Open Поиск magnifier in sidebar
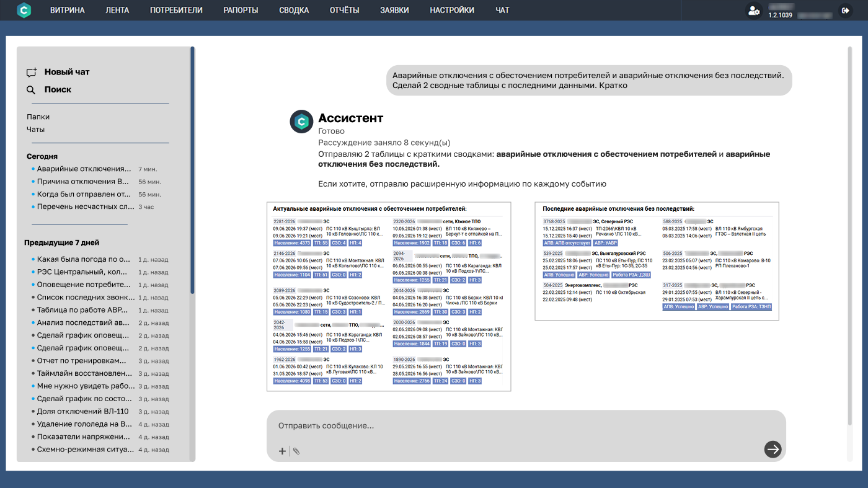Viewport: 868px width, 488px height. pos(31,90)
